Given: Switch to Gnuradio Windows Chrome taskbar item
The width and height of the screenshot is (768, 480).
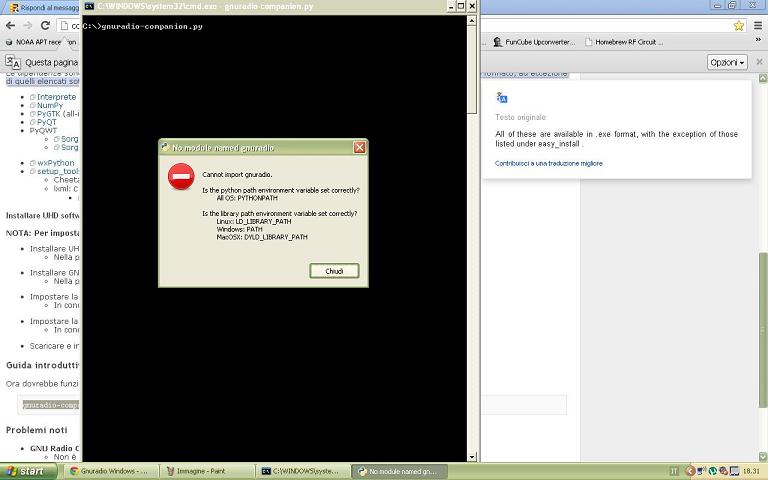Looking at the screenshot, I should 110,471.
